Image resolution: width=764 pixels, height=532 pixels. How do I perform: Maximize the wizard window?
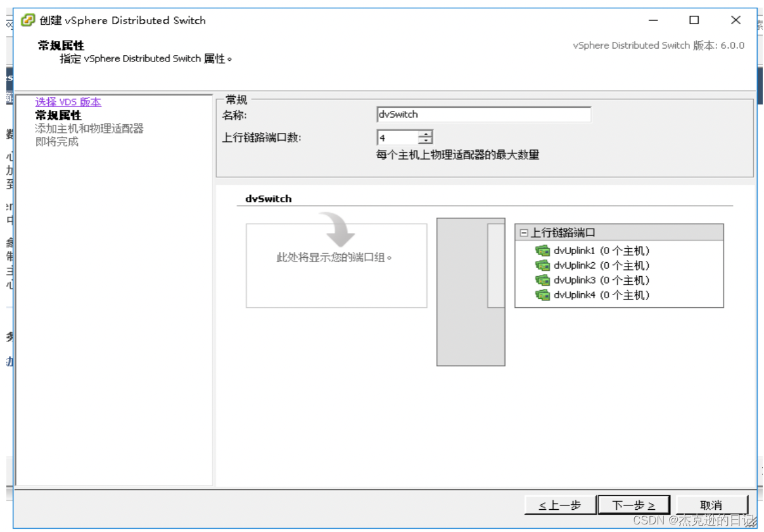point(694,20)
